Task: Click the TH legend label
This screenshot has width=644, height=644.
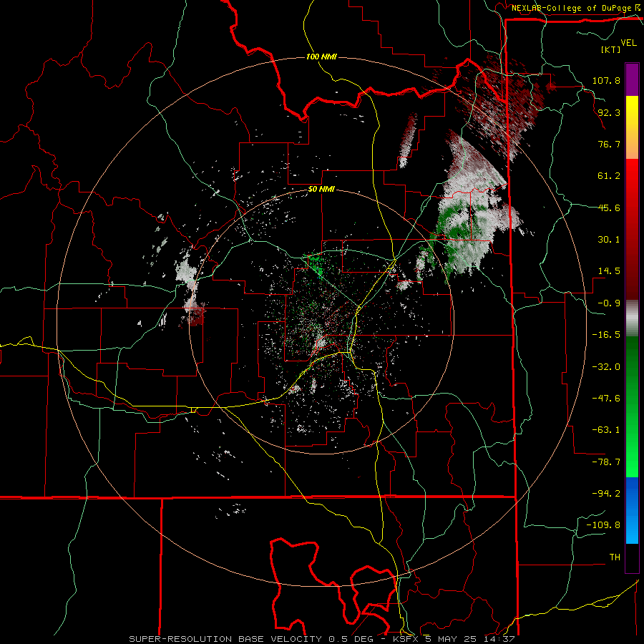Action: tap(615, 557)
